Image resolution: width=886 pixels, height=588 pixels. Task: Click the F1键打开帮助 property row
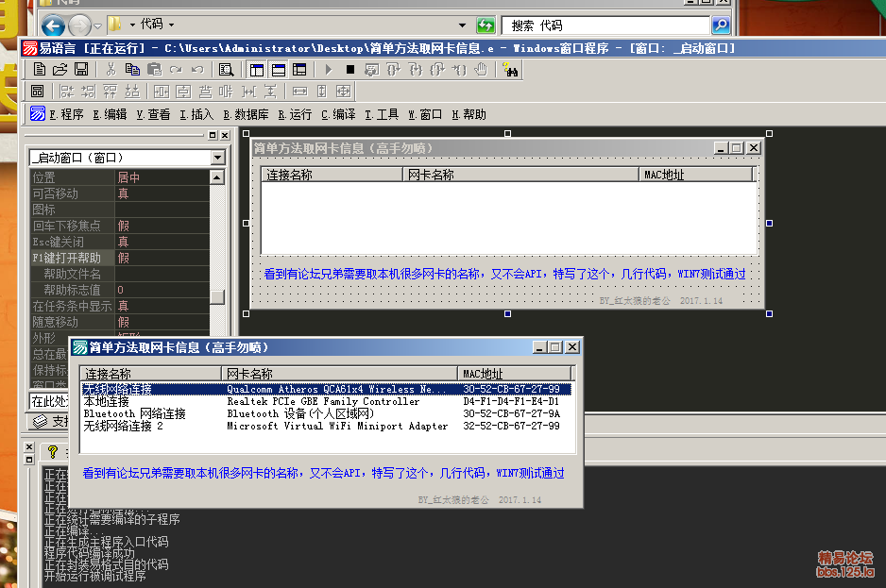point(120,258)
